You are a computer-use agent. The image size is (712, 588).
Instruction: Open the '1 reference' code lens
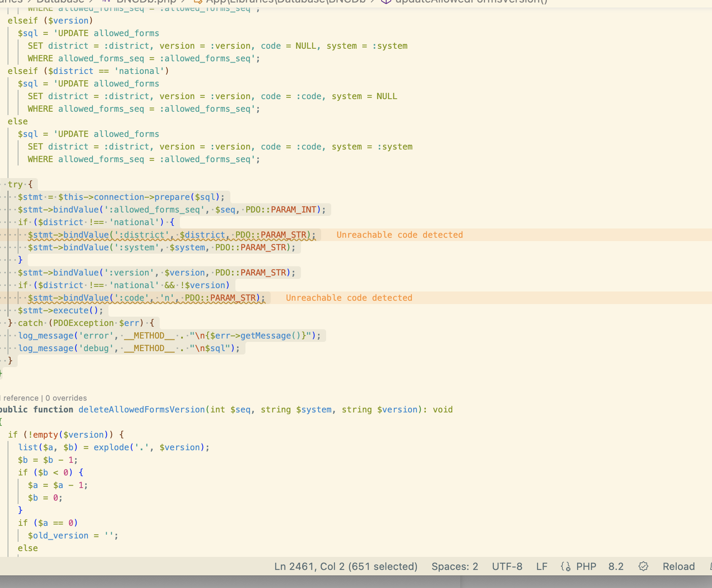[x=19, y=398]
